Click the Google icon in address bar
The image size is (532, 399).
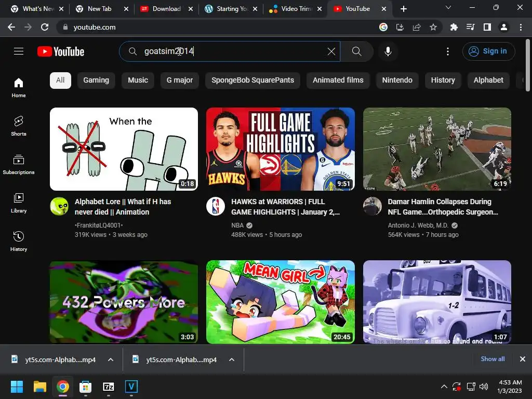pyautogui.click(x=383, y=27)
